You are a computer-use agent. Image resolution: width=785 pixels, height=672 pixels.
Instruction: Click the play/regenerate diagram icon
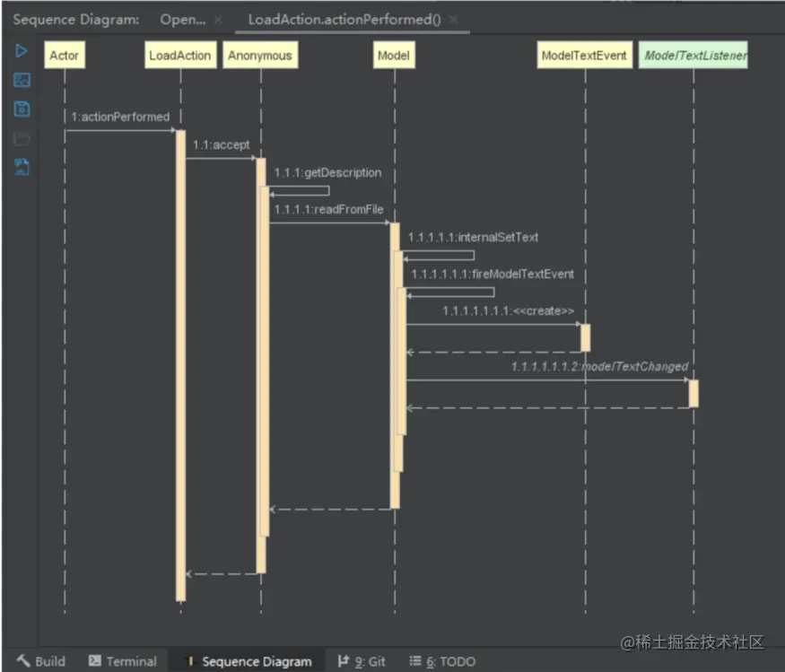pyautogui.click(x=21, y=51)
